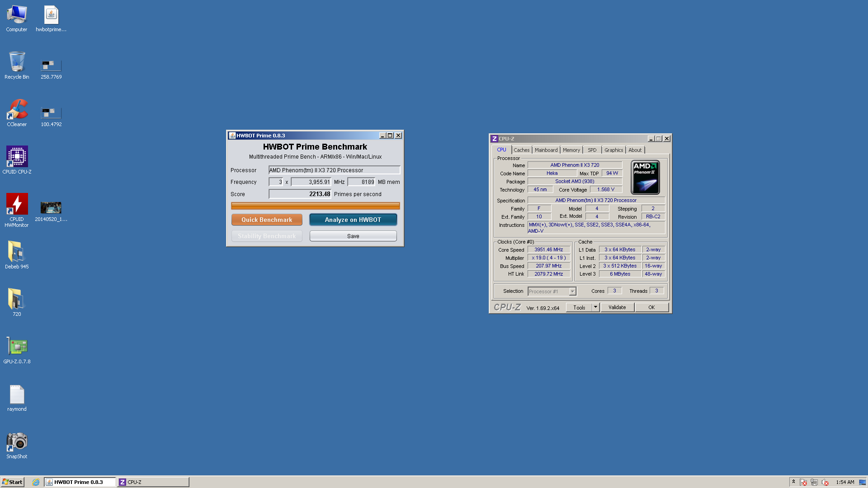Click the score field showing 2213.48
The width and height of the screenshot is (868, 488).
click(300, 194)
